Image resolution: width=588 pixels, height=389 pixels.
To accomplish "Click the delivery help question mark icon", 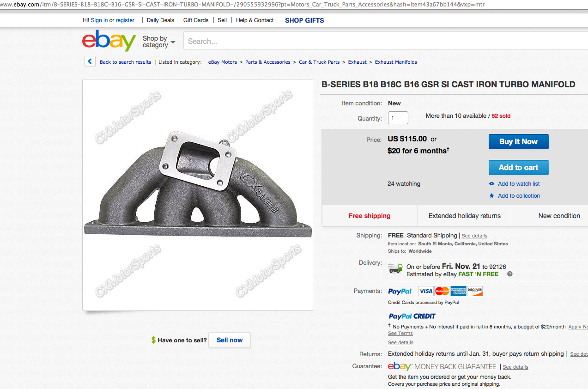I will [510, 274].
